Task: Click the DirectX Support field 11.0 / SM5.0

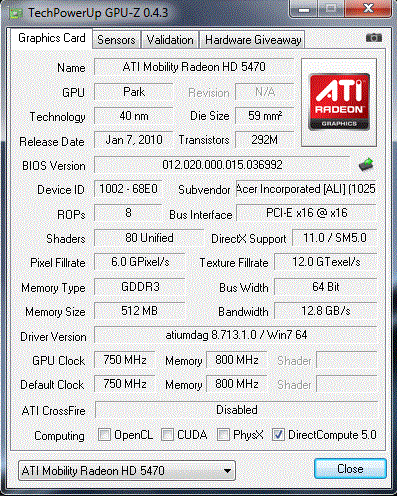Action: 335,238
